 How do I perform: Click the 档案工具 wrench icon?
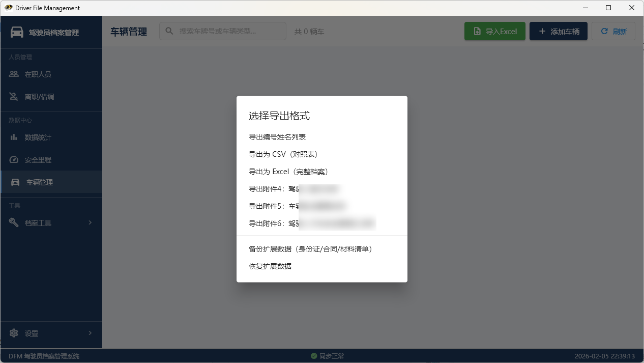click(14, 222)
